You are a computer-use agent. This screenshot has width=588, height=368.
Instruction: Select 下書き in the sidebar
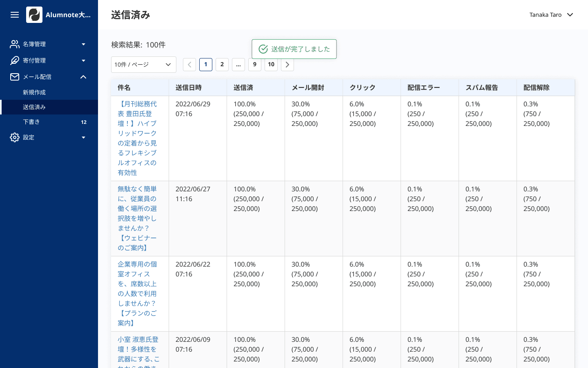pyautogui.click(x=31, y=122)
